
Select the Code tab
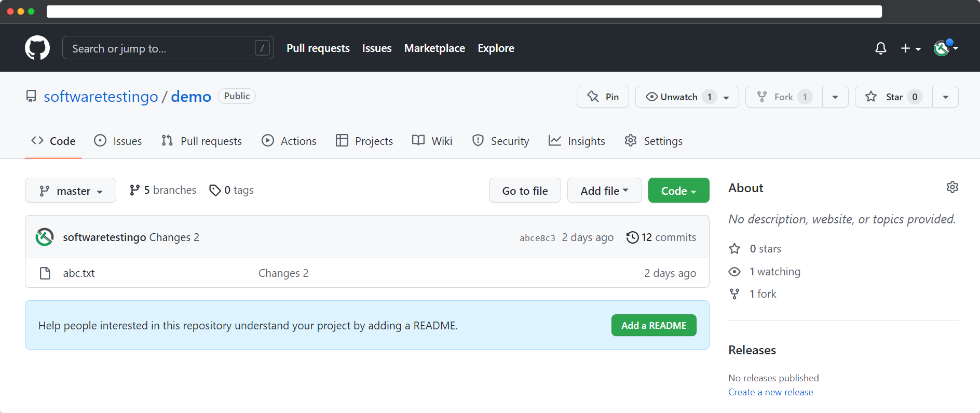(x=53, y=141)
